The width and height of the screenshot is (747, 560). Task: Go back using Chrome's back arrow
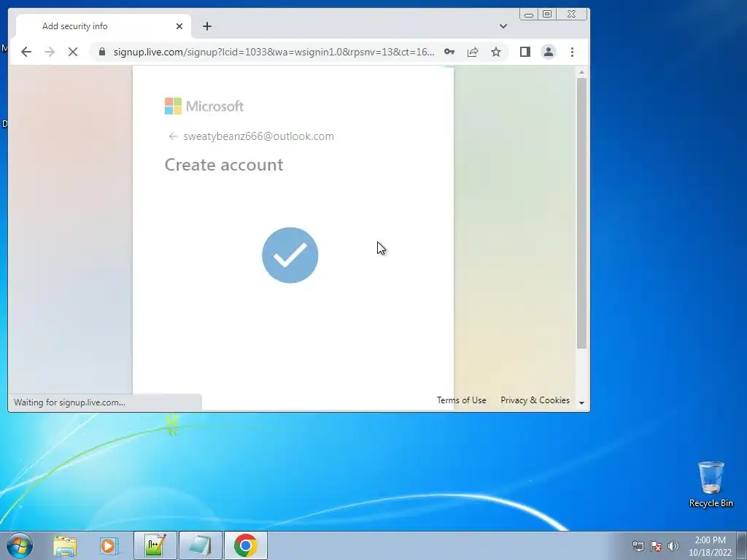(26, 52)
